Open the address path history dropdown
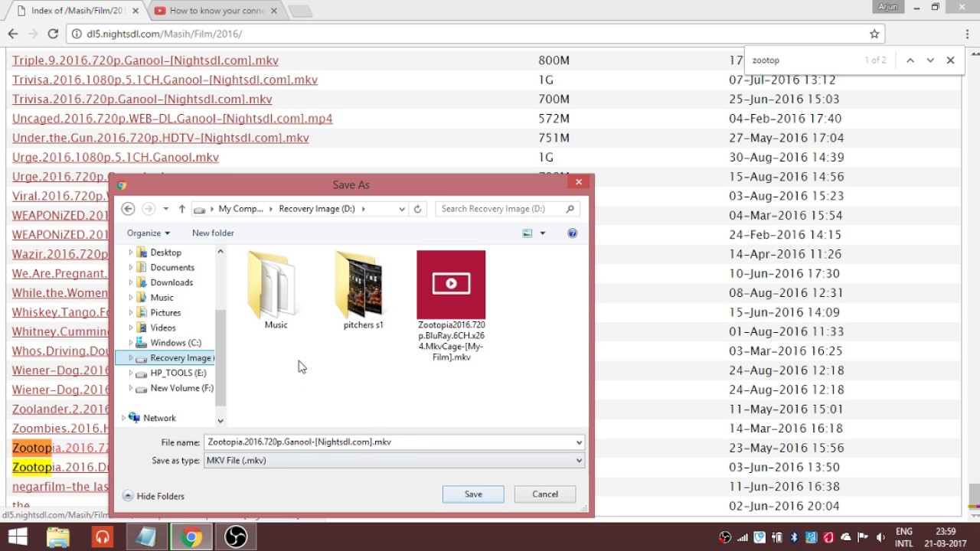This screenshot has width=980, height=551. pos(401,209)
